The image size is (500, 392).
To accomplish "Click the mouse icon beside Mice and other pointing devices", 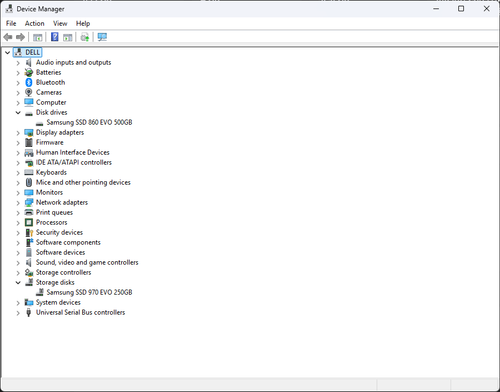I will (29, 182).
